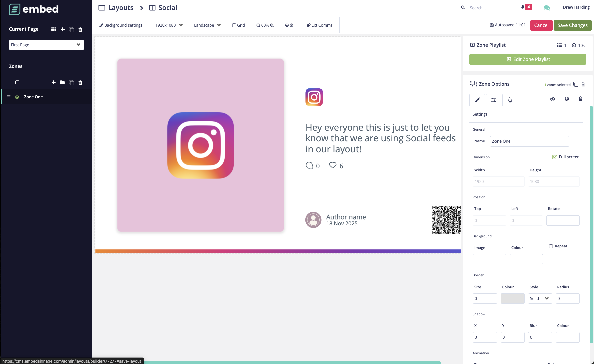594x364 pixels.
Task: Toggle the Full screen checkbox
Action: click(x=554, y=157)
